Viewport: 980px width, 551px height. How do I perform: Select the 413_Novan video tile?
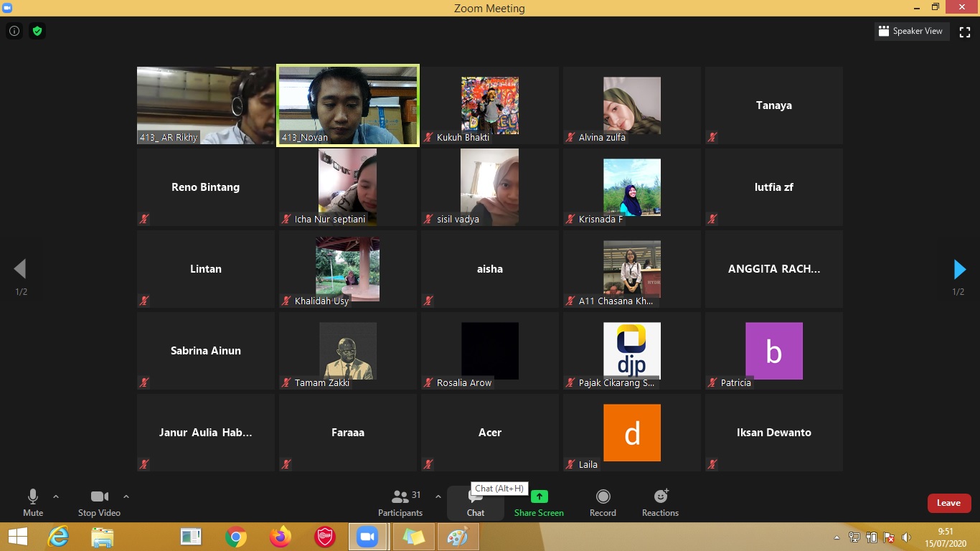[348, 105]
